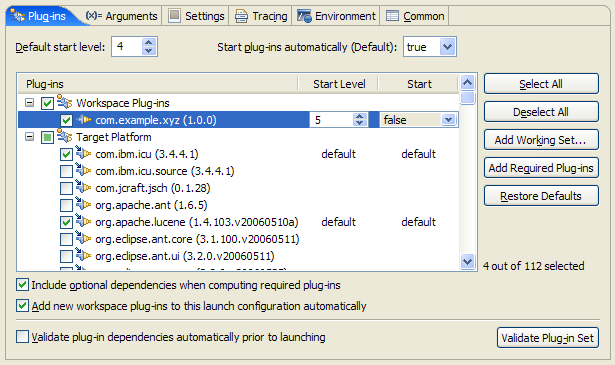
Task: Uncheck the org.apache.lucene checkbox
Action: 66,223
